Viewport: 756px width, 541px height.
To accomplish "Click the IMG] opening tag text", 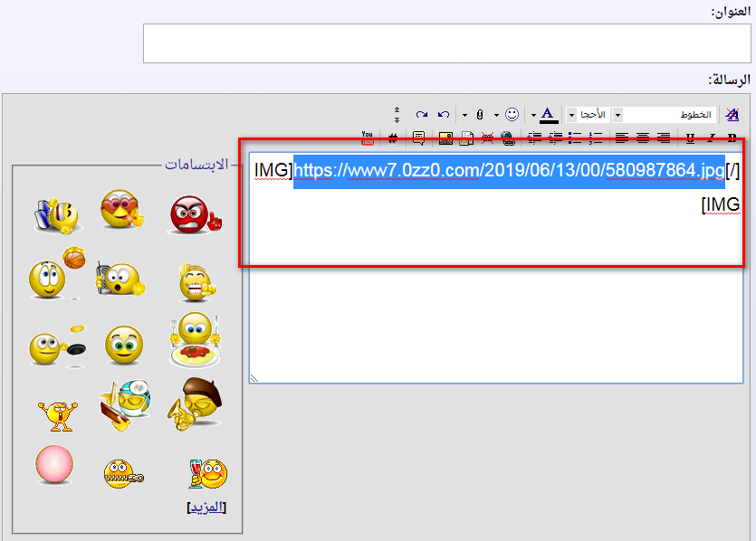I will tap(273, 170).
